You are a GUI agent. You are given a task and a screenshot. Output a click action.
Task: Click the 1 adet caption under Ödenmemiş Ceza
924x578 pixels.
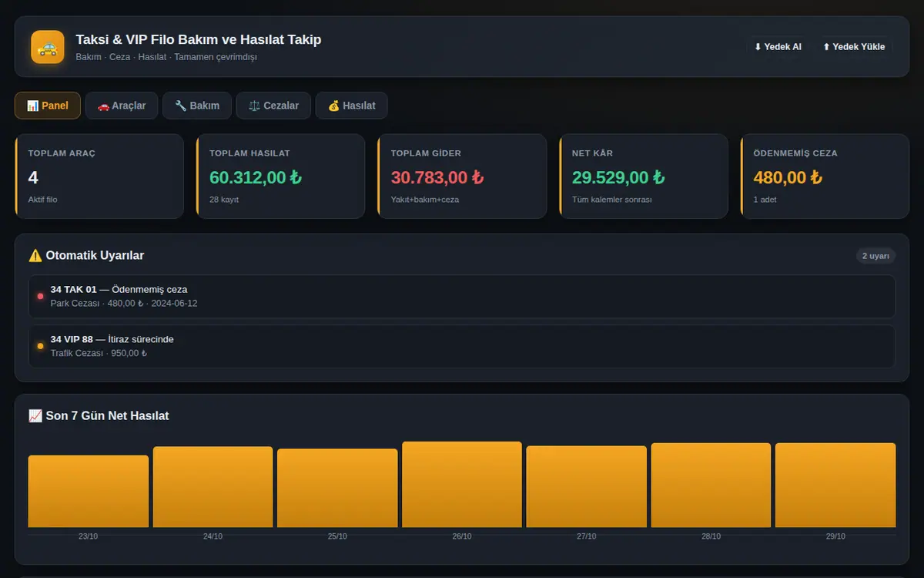click(765, 200)
